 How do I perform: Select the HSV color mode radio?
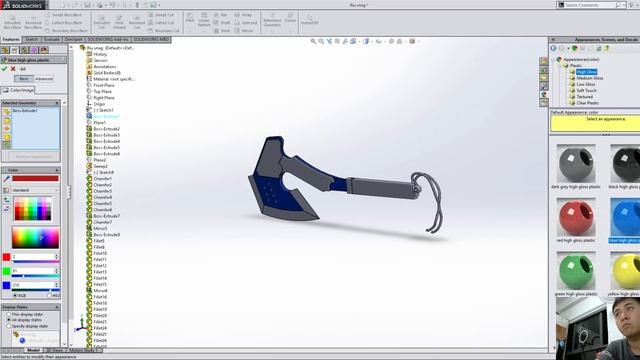tap(49, 295)
